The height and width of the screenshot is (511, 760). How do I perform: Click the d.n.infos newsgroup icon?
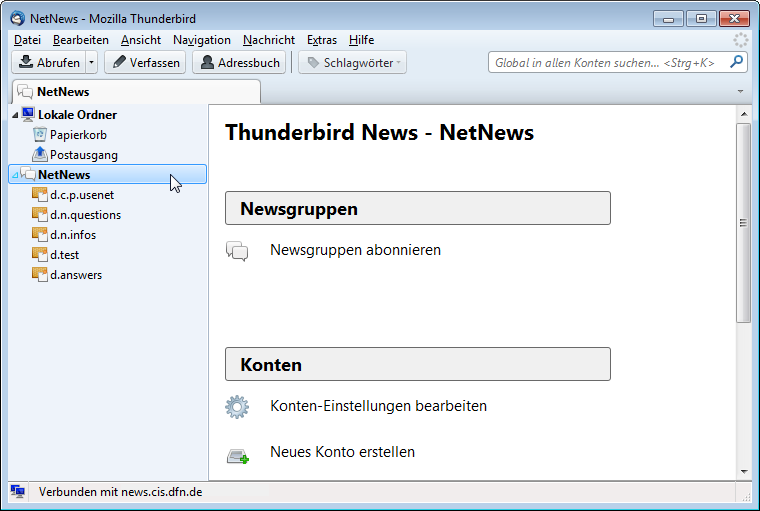39,234
